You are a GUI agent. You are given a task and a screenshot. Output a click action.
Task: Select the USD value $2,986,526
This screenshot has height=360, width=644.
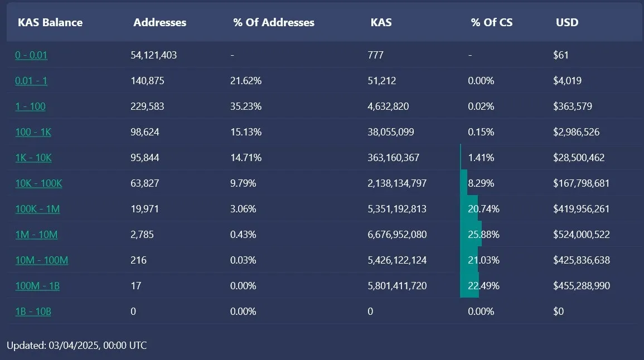point(576,132)
